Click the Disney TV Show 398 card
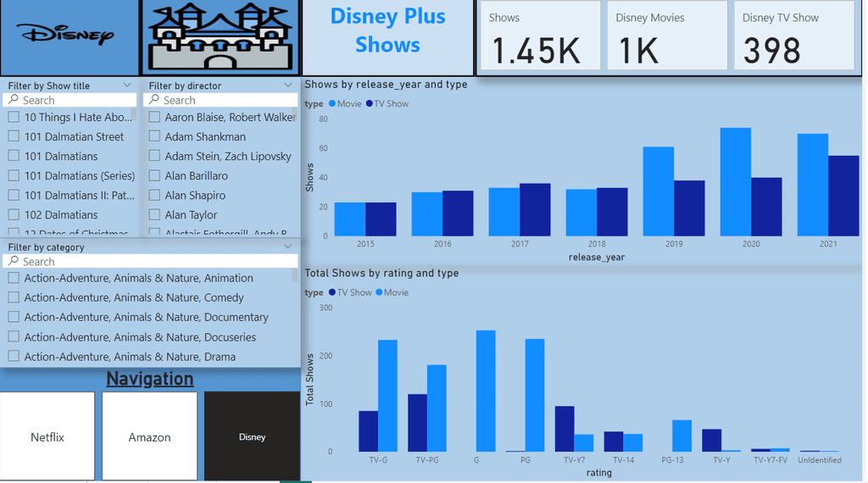 pos(794,36)
